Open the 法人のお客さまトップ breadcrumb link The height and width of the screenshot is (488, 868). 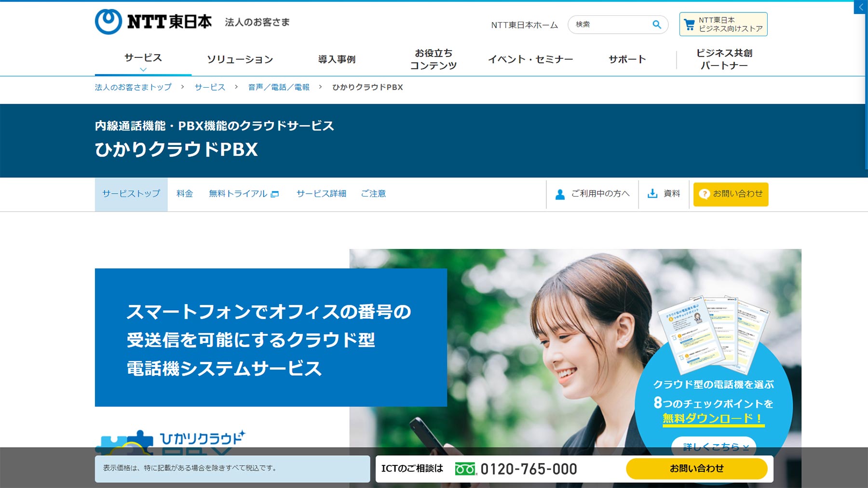132,87
